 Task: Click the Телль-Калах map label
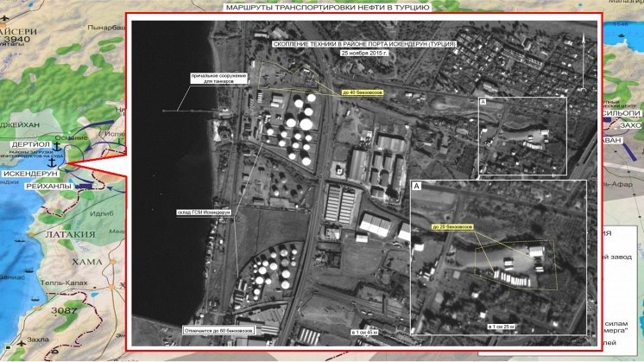click(x=64, y=283)
